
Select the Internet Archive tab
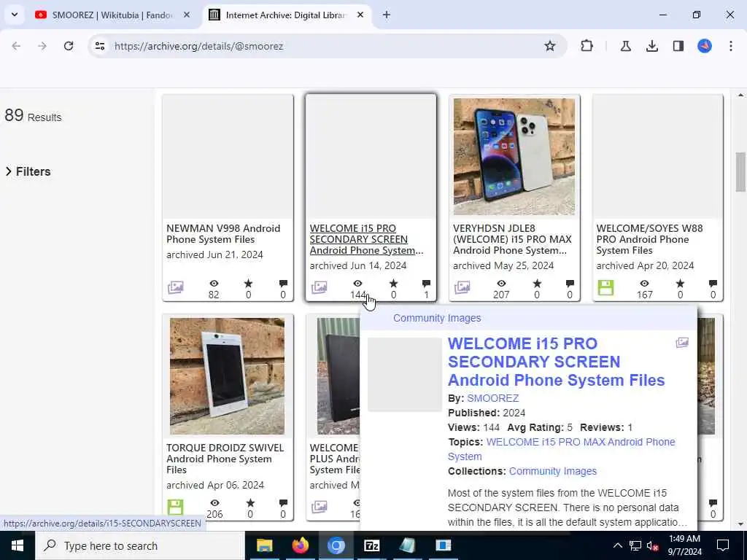286,15
